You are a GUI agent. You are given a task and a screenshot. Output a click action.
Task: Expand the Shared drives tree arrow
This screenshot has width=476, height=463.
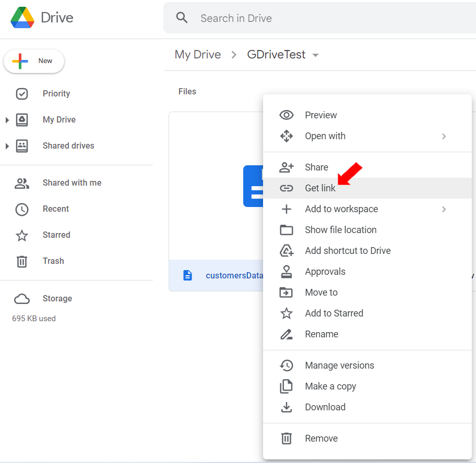7,146
